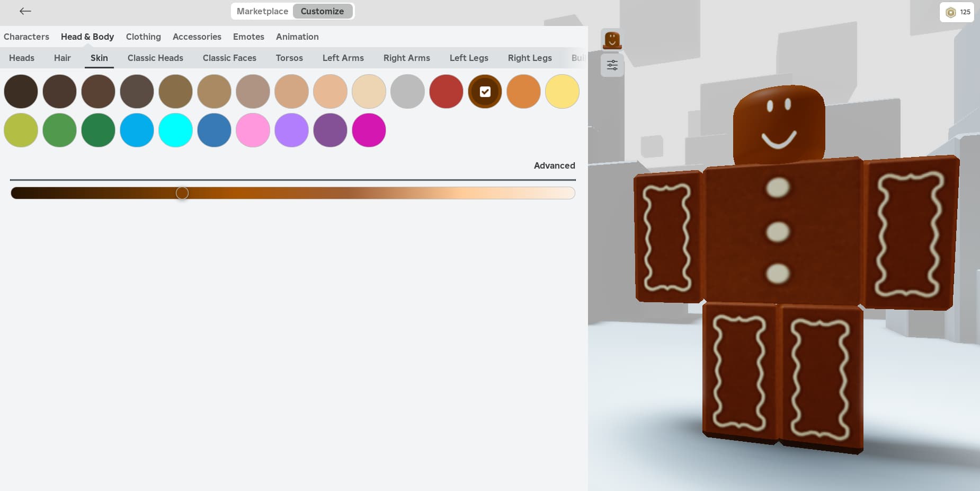980x491 pixels.
Task: Switch to the Emotes tab
Action: pos(248,37)
